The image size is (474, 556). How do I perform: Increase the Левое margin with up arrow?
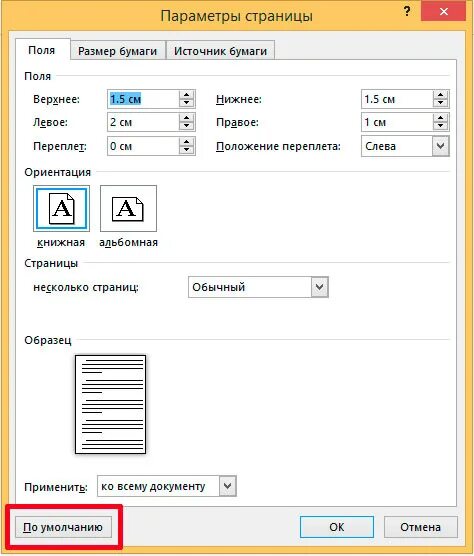186,118
